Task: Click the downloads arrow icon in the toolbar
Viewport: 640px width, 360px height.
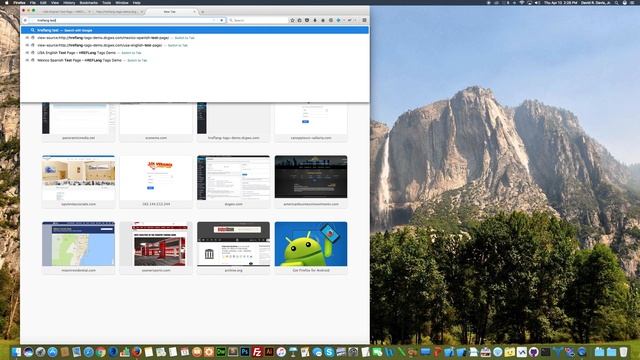Action: click(315, 20)
